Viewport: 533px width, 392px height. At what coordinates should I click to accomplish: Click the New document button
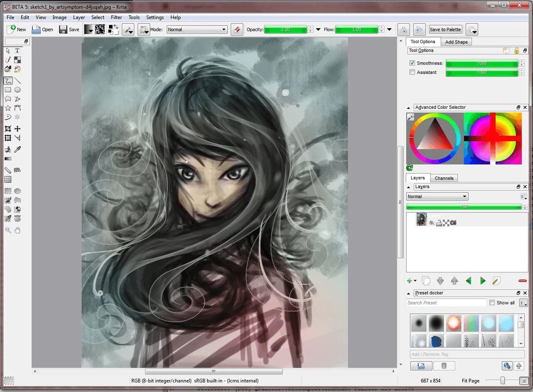[17, 29]
